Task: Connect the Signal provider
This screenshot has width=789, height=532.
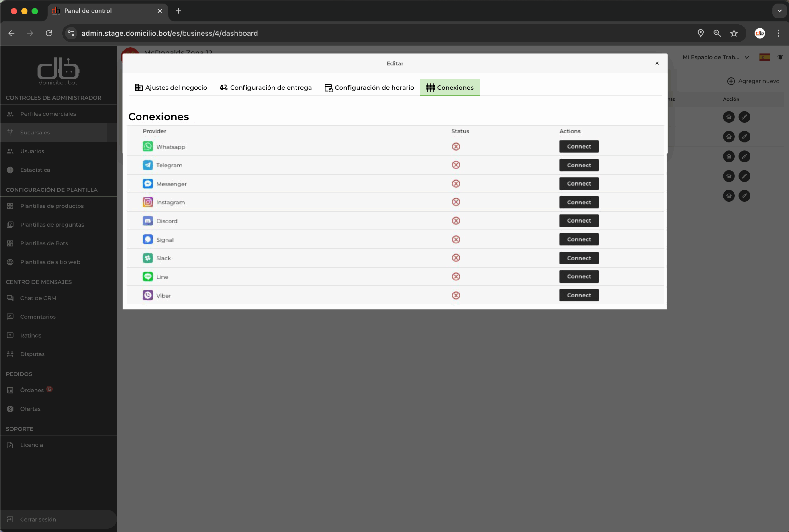Action: click(x=579, y=239)
